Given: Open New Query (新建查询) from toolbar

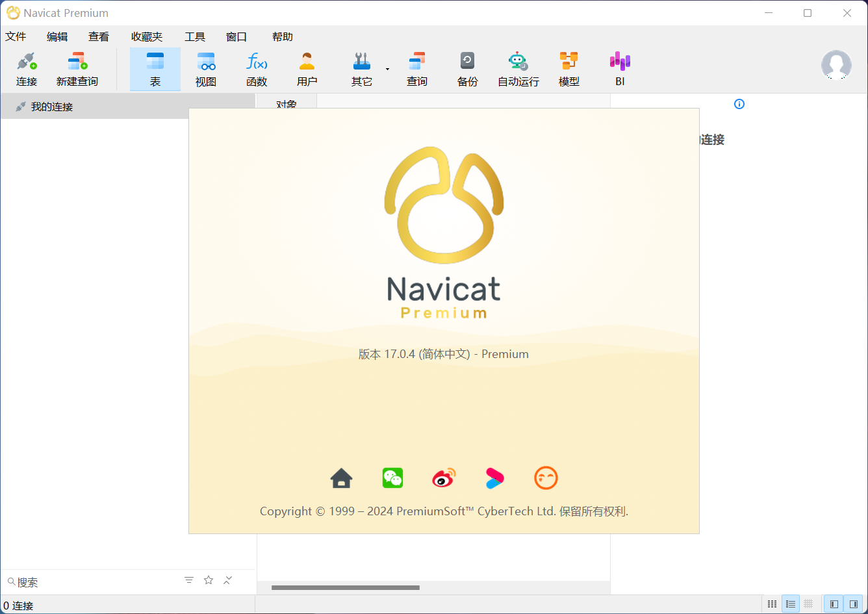Looking at the screenshot, I should pos(77,70).
